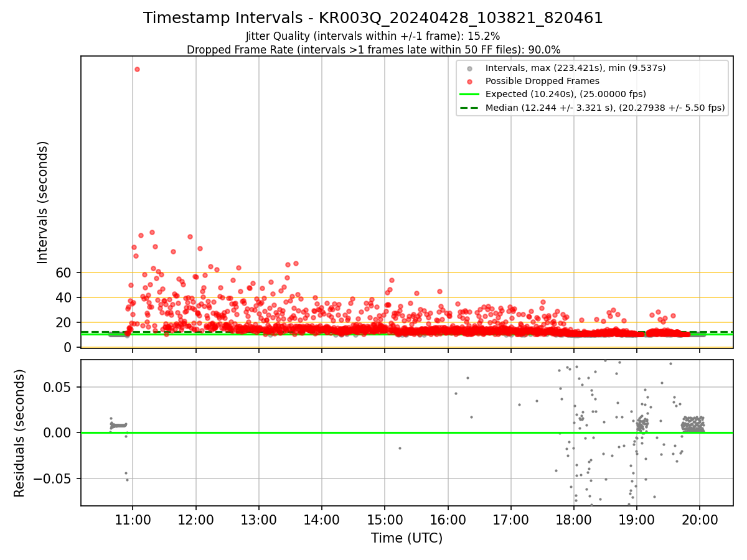
Task: Click the 14:00 x-axis tick label
Action: [322, 519]
